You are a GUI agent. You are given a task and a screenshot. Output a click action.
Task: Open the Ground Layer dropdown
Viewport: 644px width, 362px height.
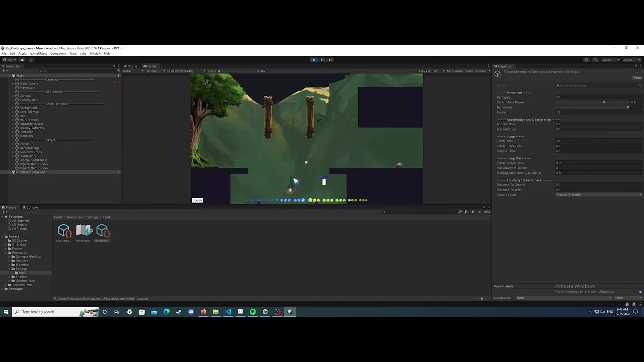point(599,195)
